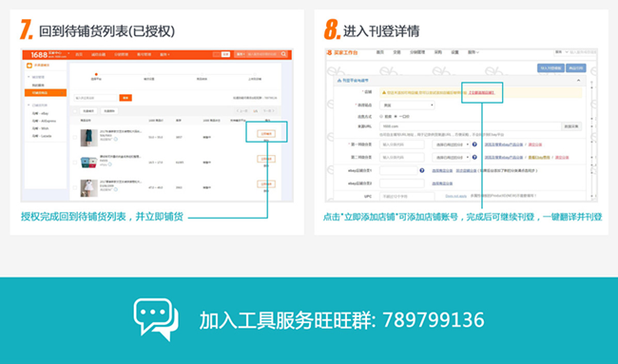The height and width of the screenshot is (364, 618).
Task: Select the 一口价 fixed-price radio button
Action: 396,117
